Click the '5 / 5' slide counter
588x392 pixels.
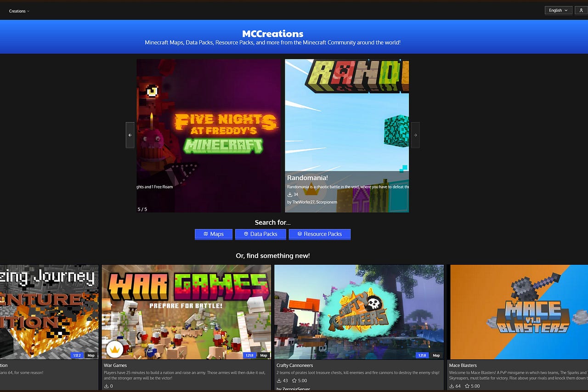click(x=142, y=209)
